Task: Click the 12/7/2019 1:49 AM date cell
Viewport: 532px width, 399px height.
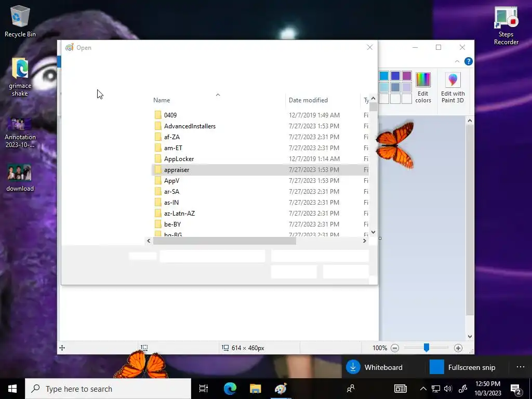Action: coord(314,115)
